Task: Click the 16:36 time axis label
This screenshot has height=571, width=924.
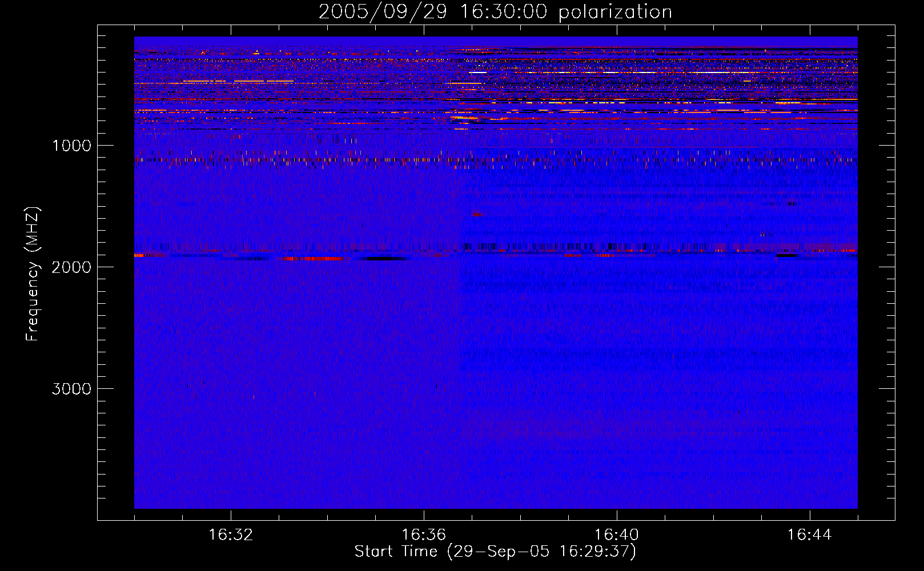Action: [424, 535]
